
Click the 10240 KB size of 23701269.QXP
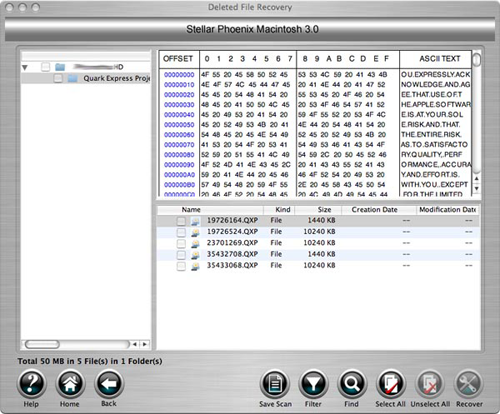[x=319, y=243]
